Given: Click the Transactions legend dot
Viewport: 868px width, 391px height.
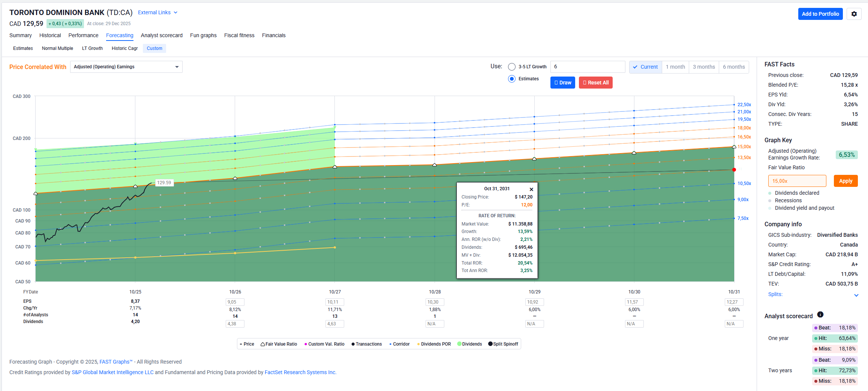Looking at the screenshot, I should [x=353, y=344].
